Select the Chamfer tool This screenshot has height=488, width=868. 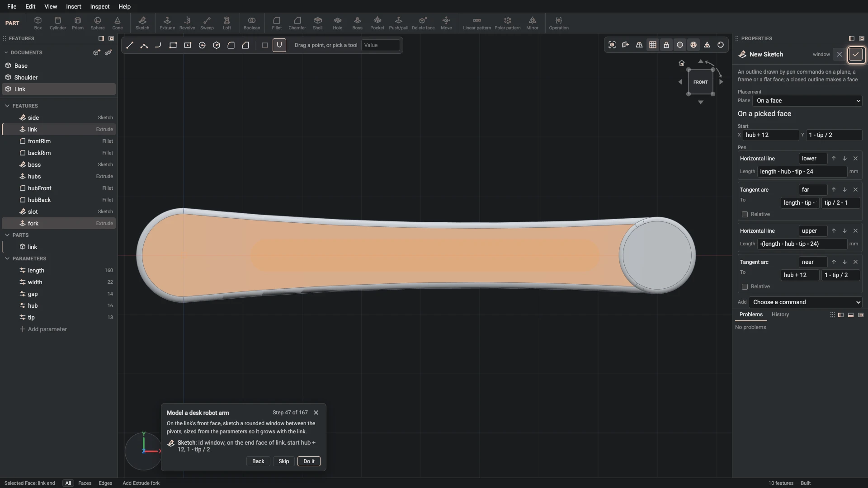tap(297, 23)
